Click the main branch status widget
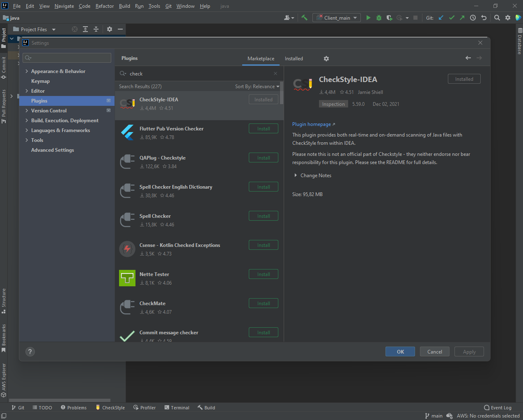The height and width of the screenshot is (420, 523). point(434,416)
